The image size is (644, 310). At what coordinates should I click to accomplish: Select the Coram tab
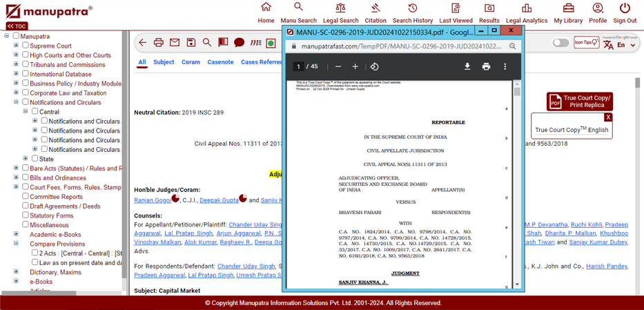191,62
